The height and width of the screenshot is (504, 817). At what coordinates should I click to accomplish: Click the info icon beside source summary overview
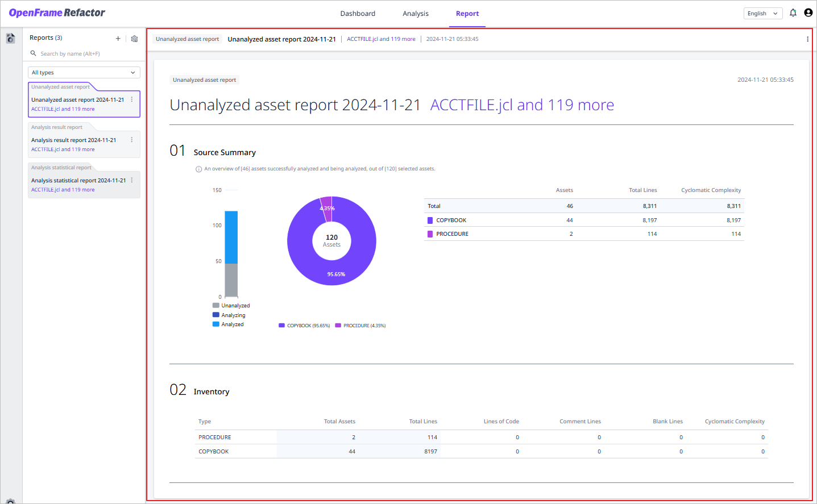click(x=199, y=169)
